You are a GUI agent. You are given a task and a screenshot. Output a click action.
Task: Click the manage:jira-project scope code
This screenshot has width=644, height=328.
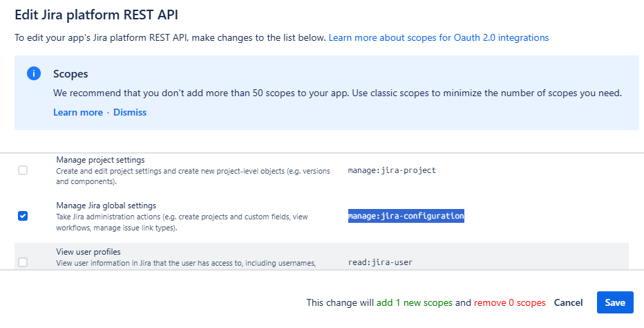click(x=392, y=170)
